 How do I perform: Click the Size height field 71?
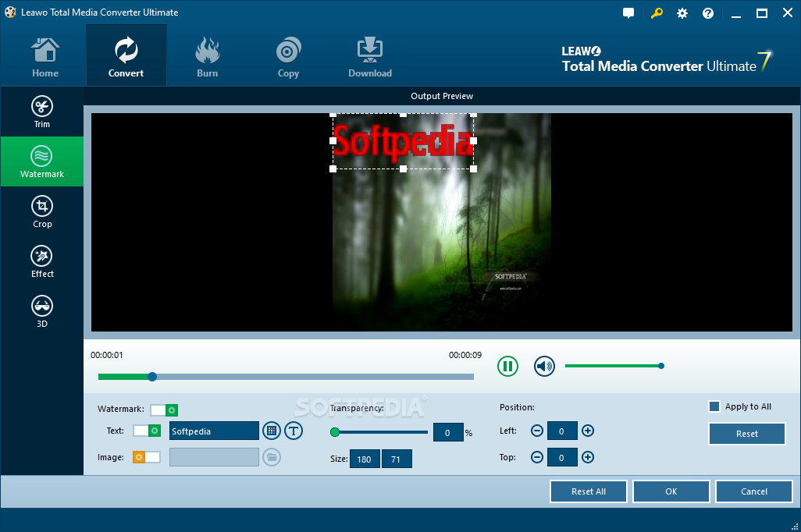397,459
